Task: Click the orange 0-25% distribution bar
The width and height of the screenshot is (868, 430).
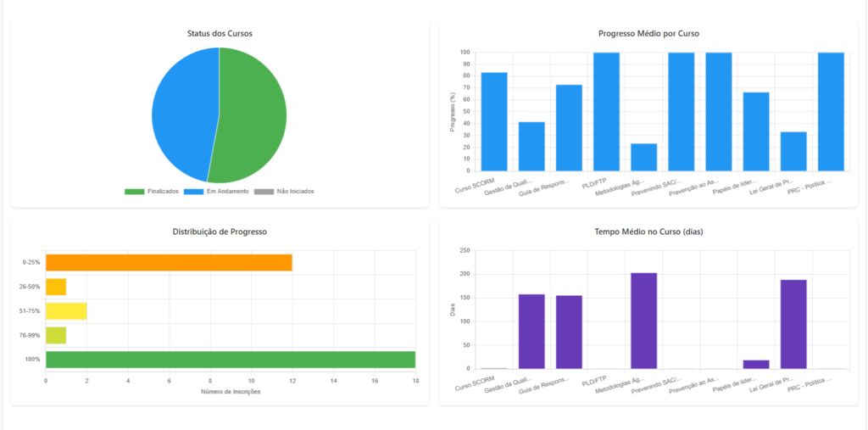Action: (x=169, y=263)
